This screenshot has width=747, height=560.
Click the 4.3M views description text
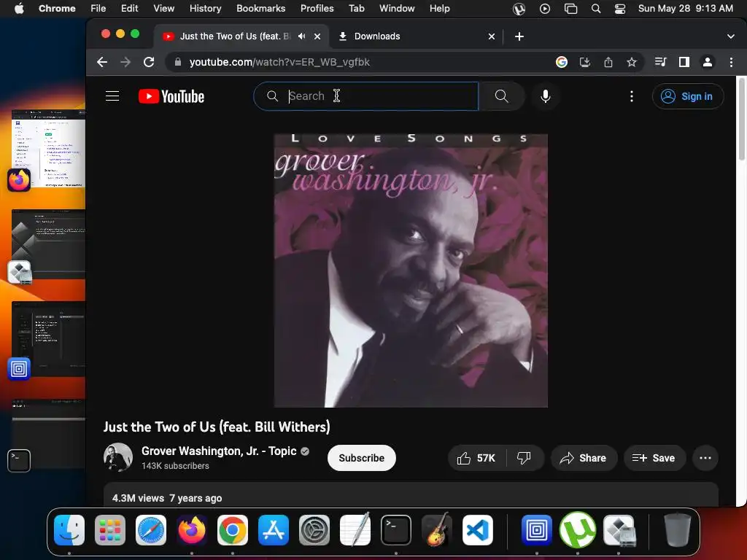pos(167,498)
